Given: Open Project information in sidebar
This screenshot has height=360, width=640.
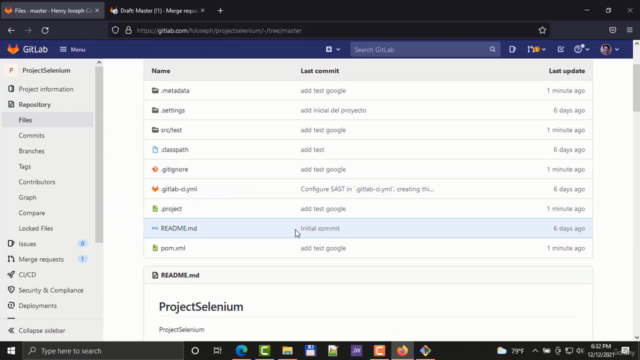Looking at the screenshot, I should point(46,89).
